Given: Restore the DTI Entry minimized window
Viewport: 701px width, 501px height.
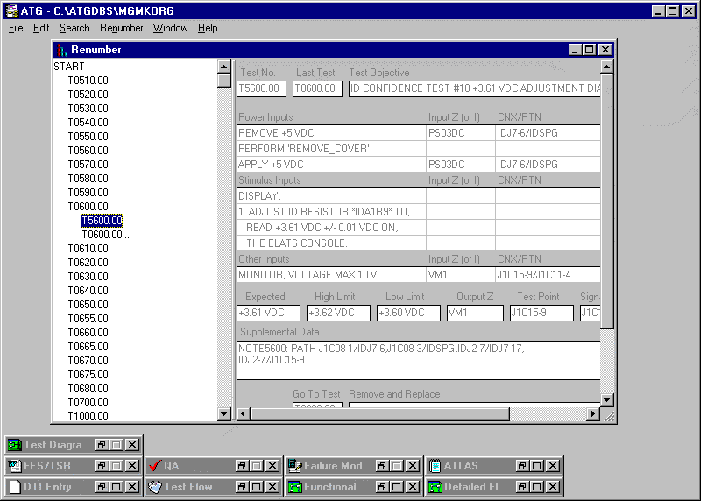Looking at the screenshot, I should point(102,487).
